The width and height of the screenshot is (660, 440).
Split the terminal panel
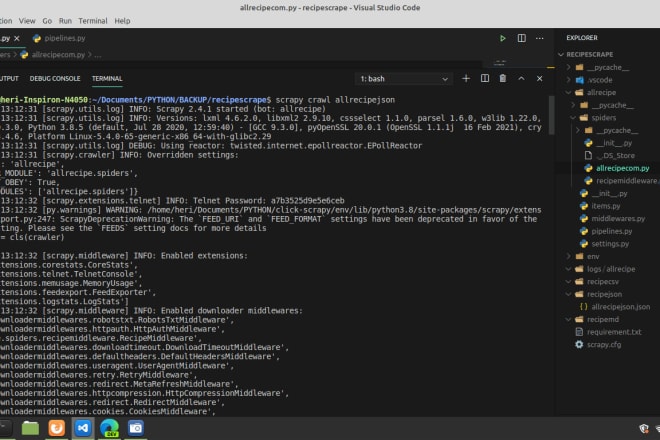click(x=485, y=78)
